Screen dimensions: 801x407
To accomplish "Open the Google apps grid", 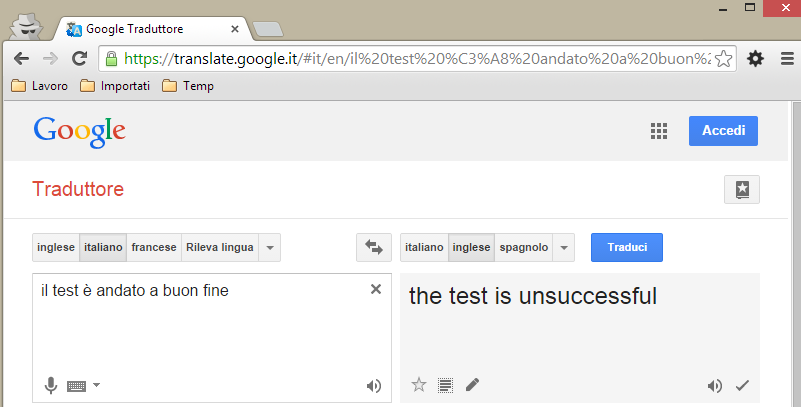I will [x=659, y=131].
